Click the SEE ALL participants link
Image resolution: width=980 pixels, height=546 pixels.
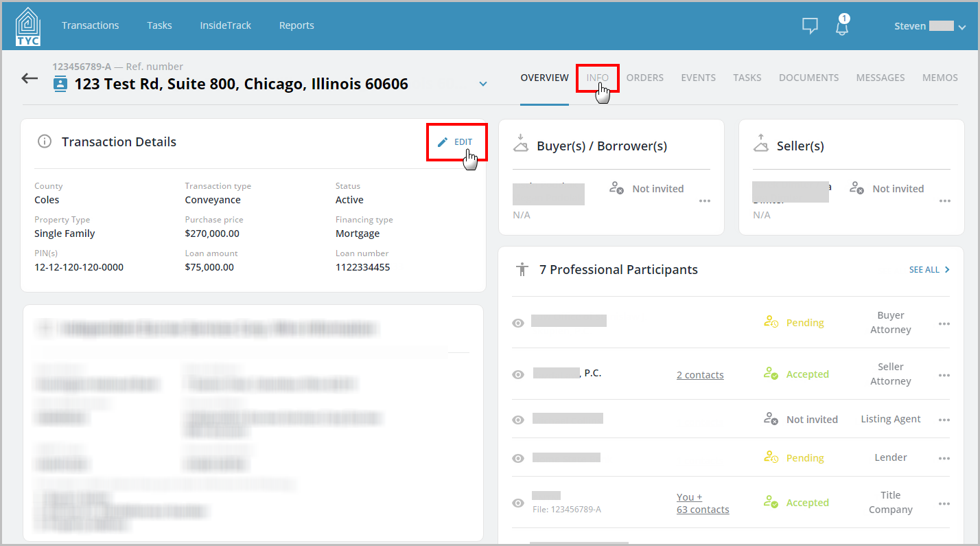click(929, 269)
